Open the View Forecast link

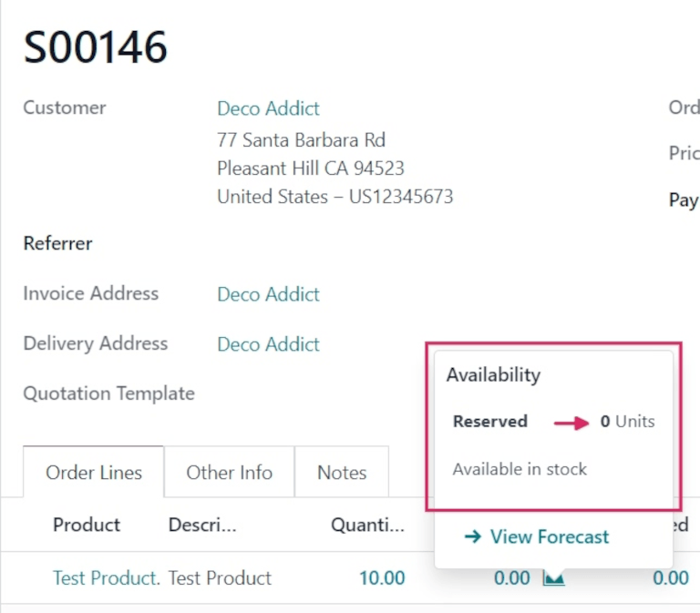[x=536, y=536]
